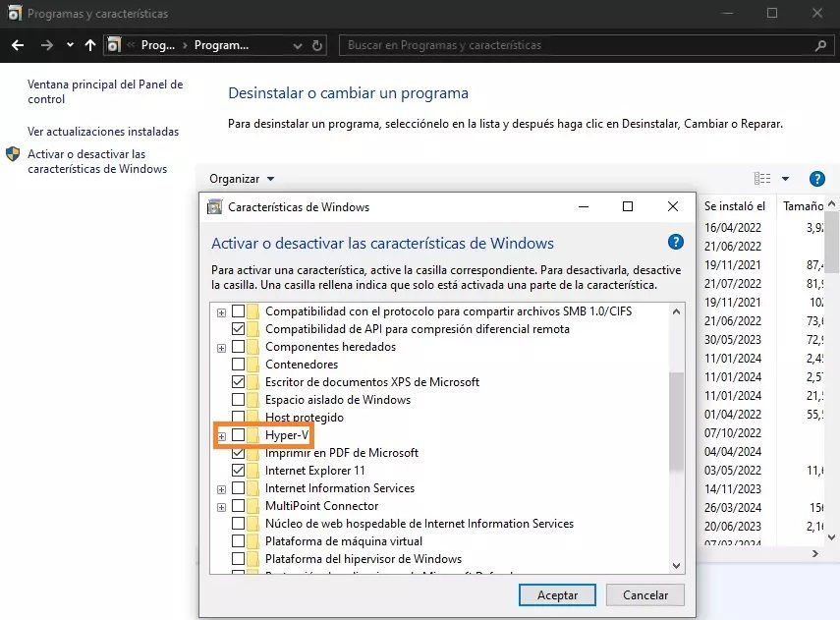Screen dimensions: 840x620
Task: Click the Características de Windows title icon
Action: tap(215, 207)
